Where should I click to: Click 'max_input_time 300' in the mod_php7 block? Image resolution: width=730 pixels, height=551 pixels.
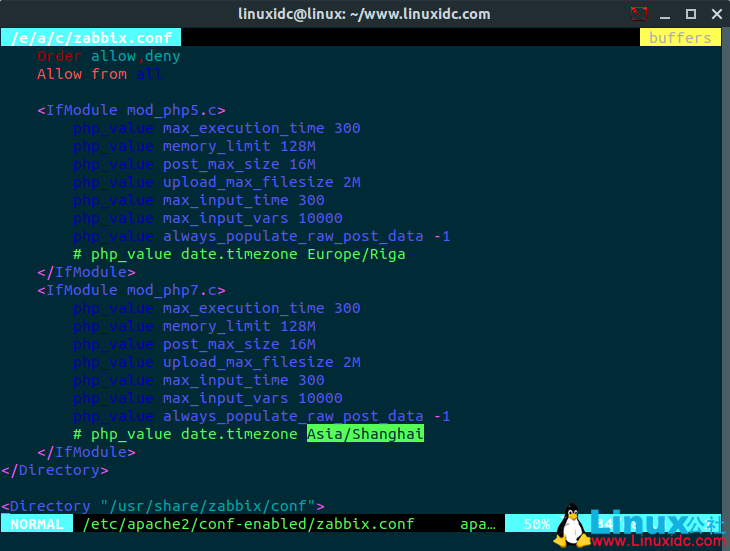click(x=243, y=380)
